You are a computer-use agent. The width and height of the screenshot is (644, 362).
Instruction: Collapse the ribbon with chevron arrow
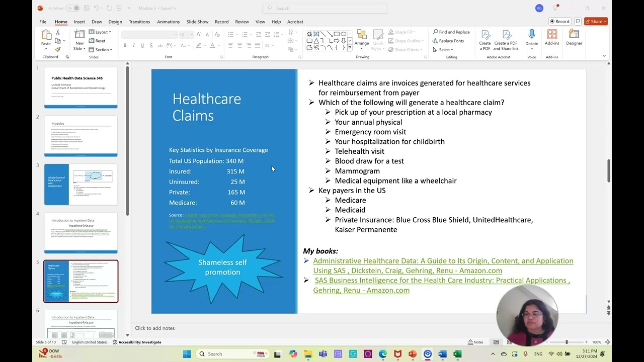[x=604, y=56]
